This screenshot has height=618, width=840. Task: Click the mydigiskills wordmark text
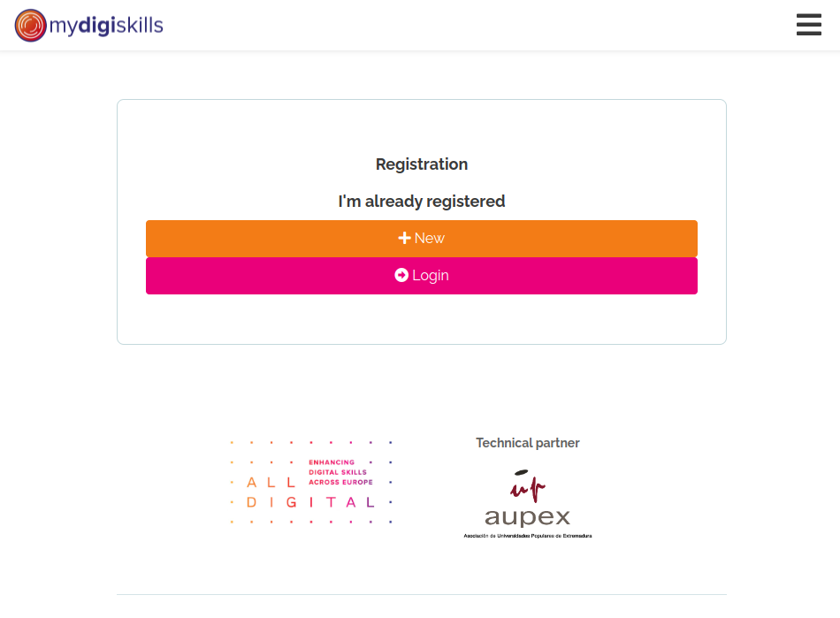click(106, 26)
